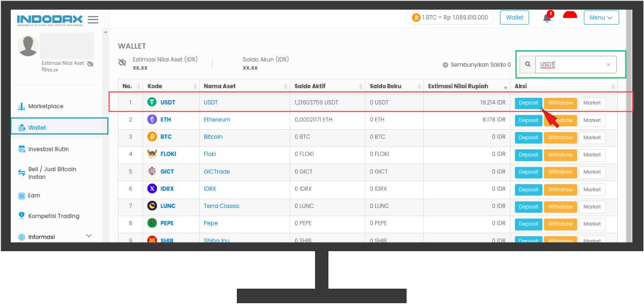
Task: Click the INDODAX logo
Action: pyautogui.click(x=50, y=20)
